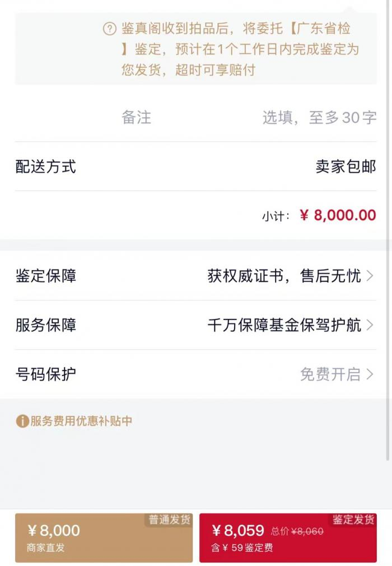
Task: Tap the question mark help icon
Action: pyautogui.click(x=110, y=29)
